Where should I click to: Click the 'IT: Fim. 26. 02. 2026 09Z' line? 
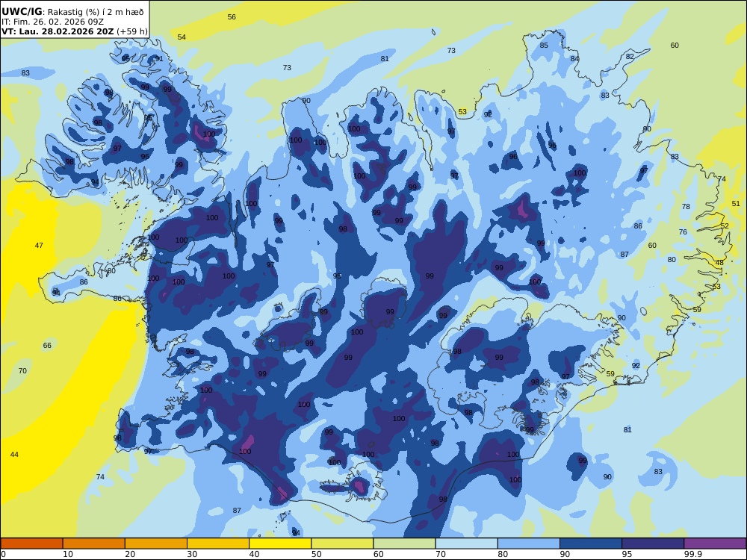[x=52, y=22]
